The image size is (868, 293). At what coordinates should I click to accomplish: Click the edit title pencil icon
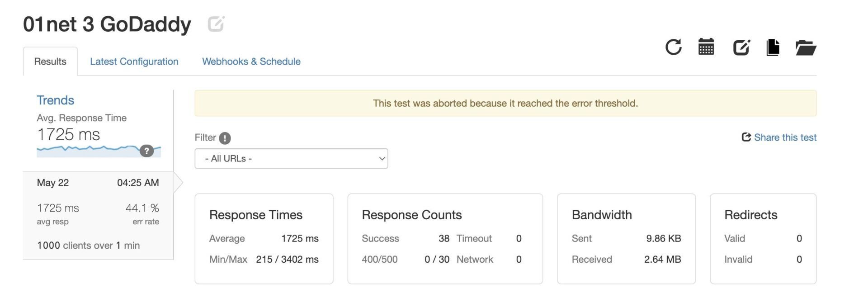point(216,24)
